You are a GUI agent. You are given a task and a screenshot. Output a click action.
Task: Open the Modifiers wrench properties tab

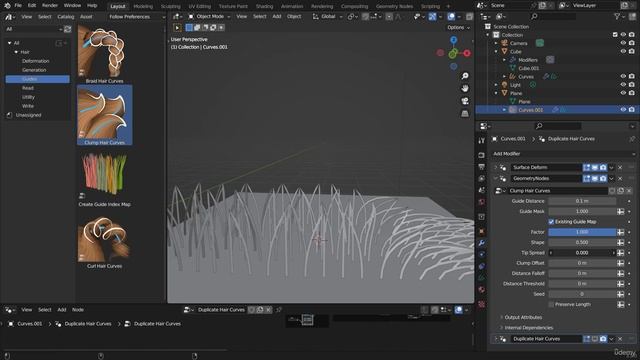(482, 243)
